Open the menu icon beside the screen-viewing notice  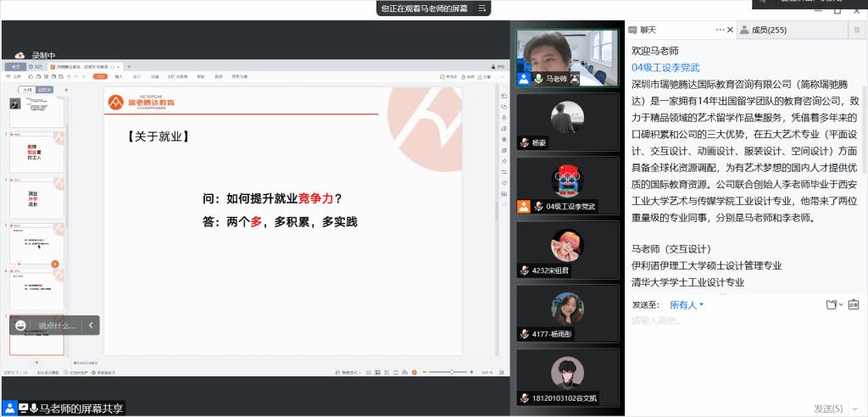point(482,8)
